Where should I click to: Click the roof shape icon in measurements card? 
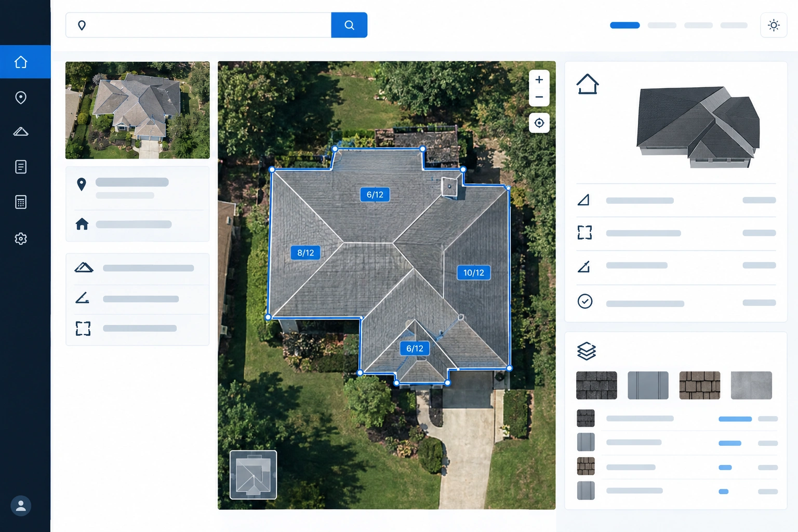point(84,268)
